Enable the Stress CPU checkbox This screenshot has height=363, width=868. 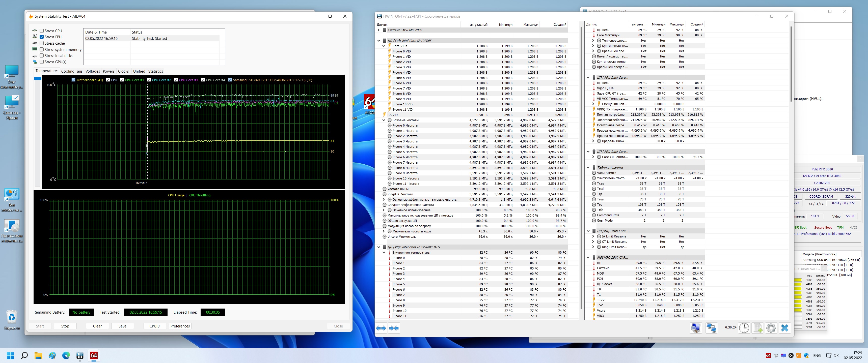point(42,31)
